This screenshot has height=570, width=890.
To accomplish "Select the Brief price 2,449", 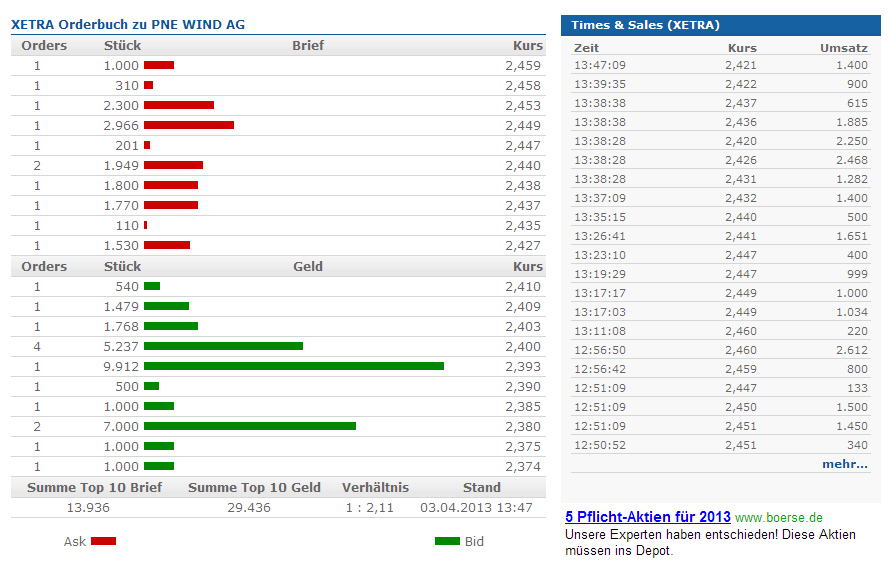I will click(523, 126).
